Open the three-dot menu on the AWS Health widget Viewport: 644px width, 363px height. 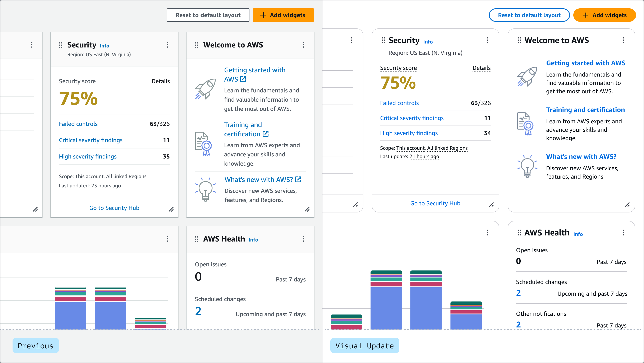[303, 239]
